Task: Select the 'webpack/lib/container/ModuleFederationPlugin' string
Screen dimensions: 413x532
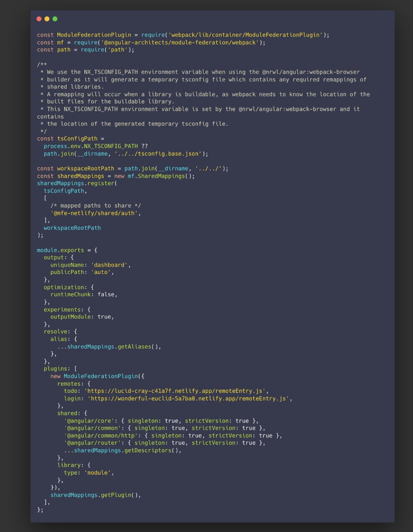Action: 245,35
